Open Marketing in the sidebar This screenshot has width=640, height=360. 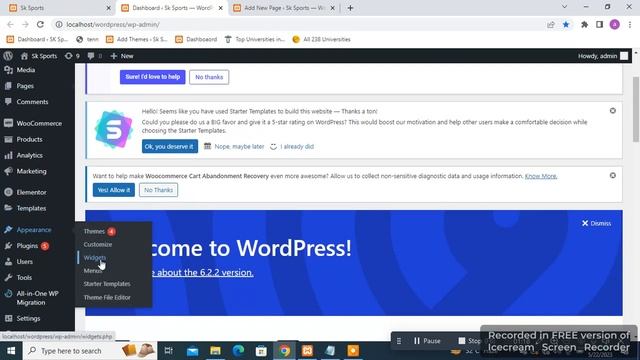[x=31, y=171]
